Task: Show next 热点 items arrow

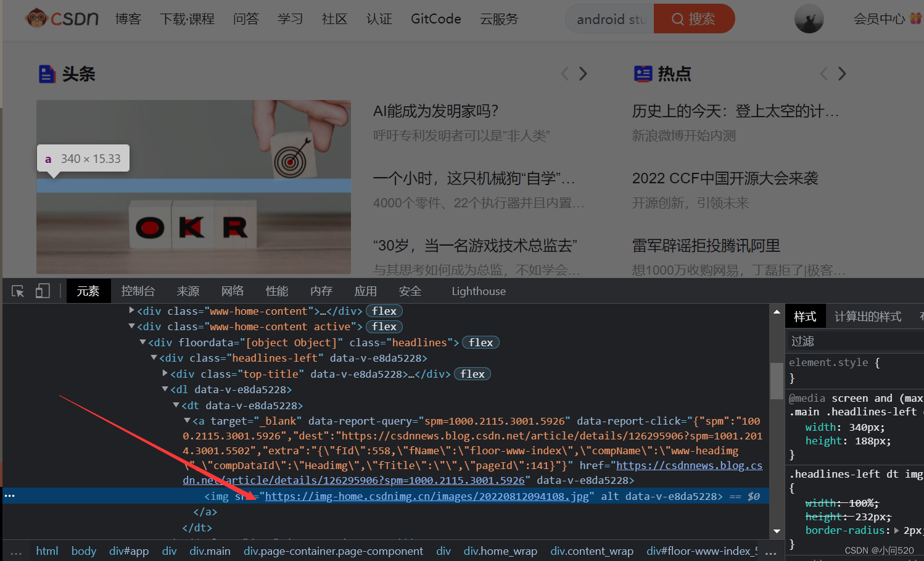Action: tap(842, 74)
